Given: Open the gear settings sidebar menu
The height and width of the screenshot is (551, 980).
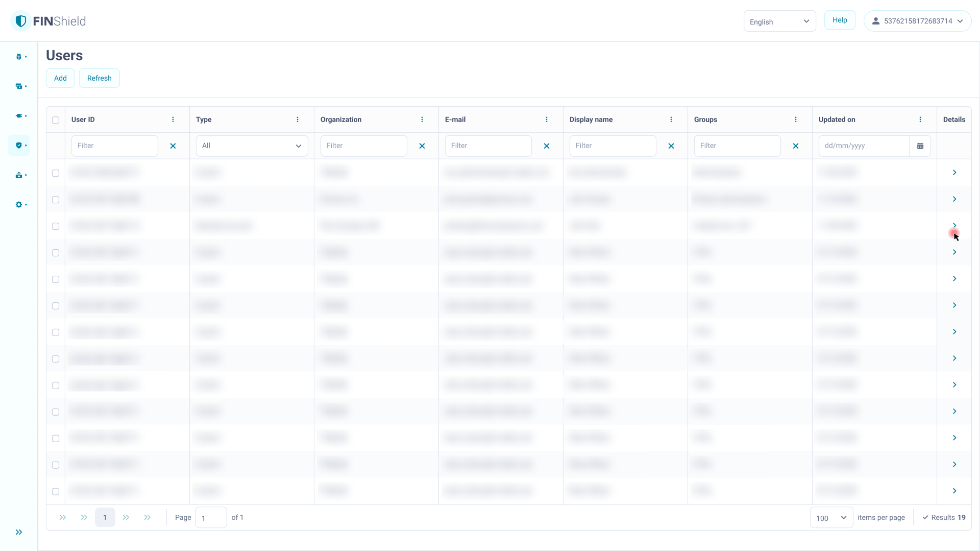Looking at the screenshot, I should (19, 205).
